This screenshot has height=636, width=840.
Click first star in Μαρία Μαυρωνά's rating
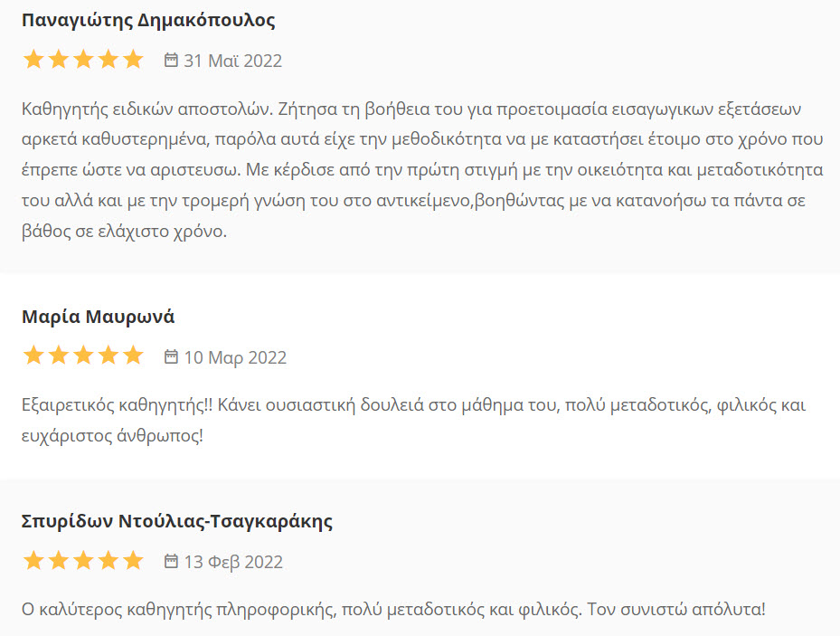click(33, 355)
